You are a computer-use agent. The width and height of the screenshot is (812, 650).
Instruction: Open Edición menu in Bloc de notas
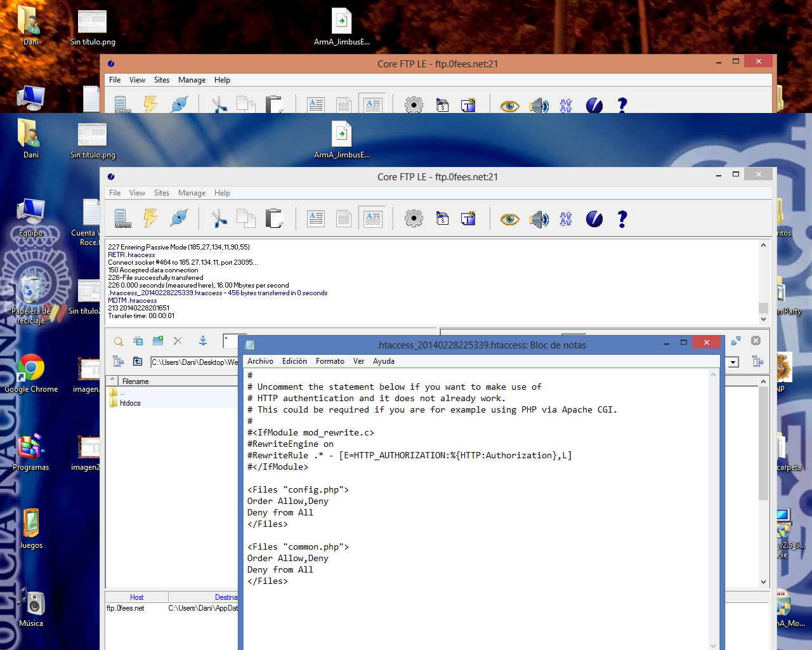(294, 361)
